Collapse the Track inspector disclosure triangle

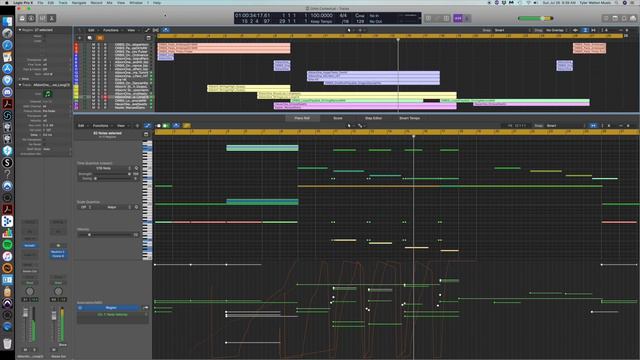coord(20,85)
